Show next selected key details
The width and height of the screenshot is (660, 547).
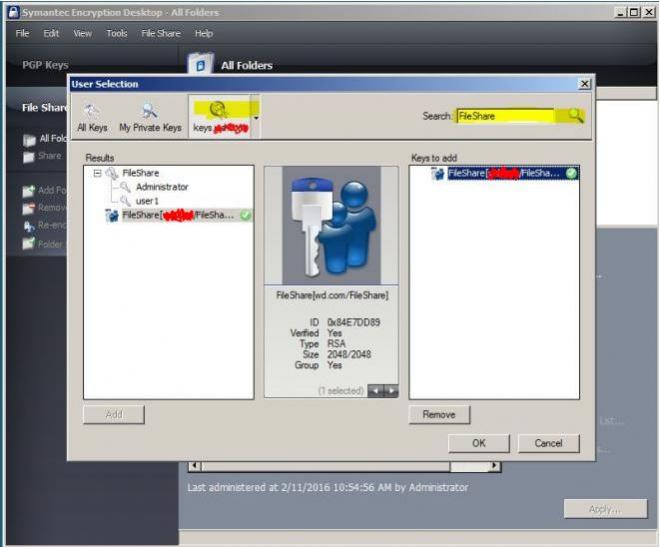coord(391,391)
